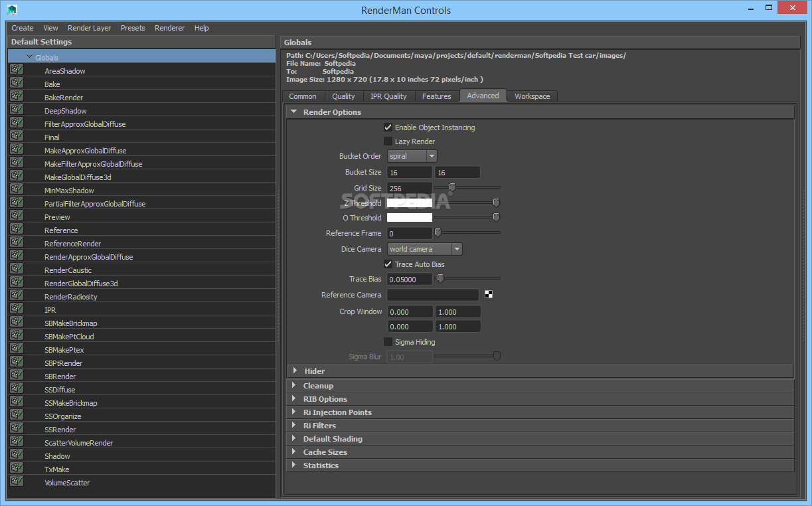Click the Reference Camera checker map button
The height and width of the screenshot is (506, 812).
(489, 295)
